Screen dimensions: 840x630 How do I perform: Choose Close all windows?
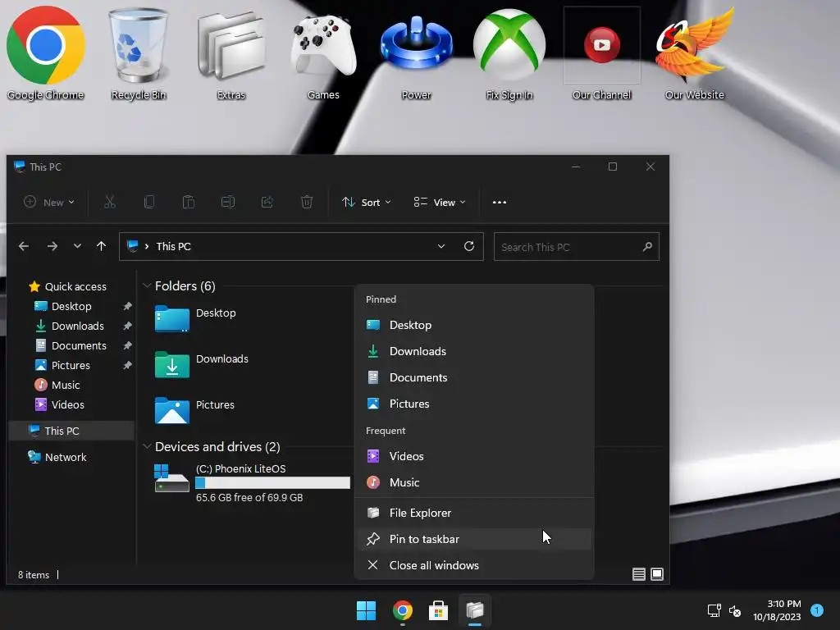point(474,566)
